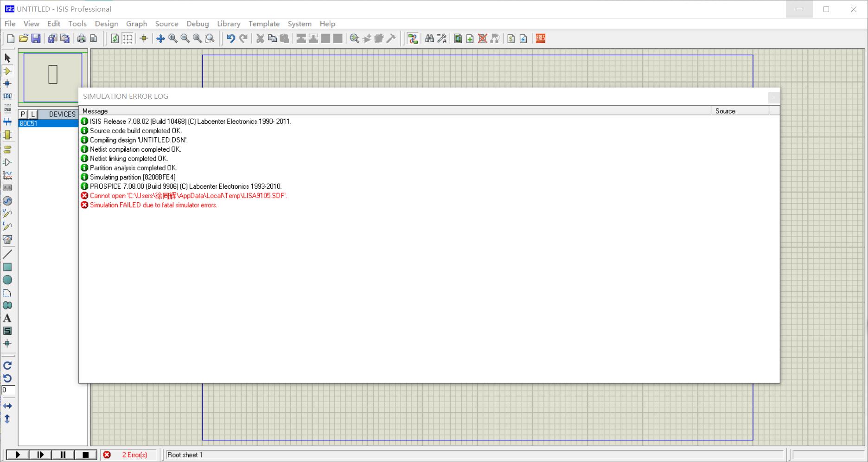Copy selection to clipboard
The height and width of the screenshot is (462, 868).
tap(273, 38)
